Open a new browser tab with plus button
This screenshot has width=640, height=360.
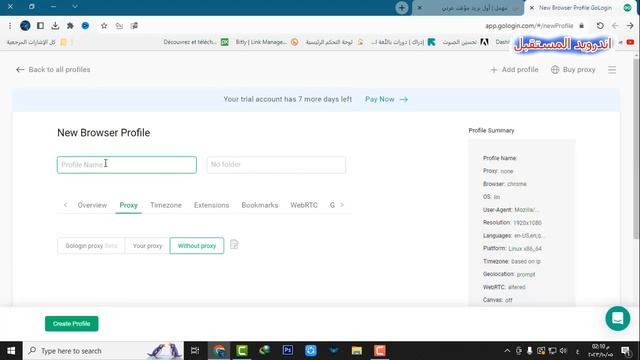pos(402,8)
